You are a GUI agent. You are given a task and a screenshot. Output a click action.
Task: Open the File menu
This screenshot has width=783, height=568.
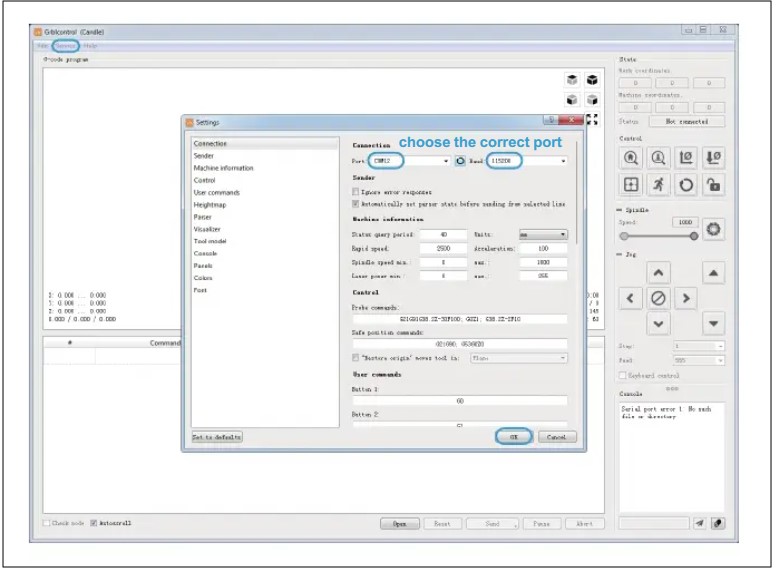[43, 46]
